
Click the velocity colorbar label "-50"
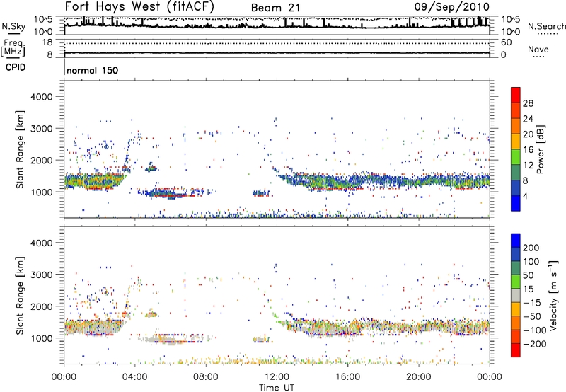532,316
